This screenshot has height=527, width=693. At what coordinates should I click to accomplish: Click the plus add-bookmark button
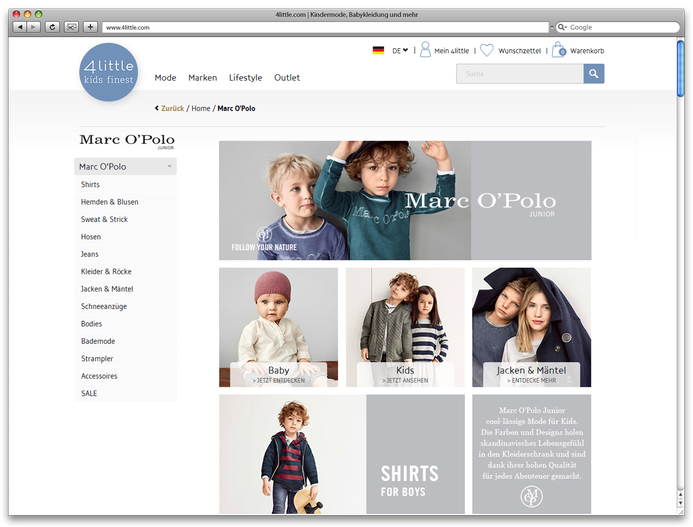point(90,27)
